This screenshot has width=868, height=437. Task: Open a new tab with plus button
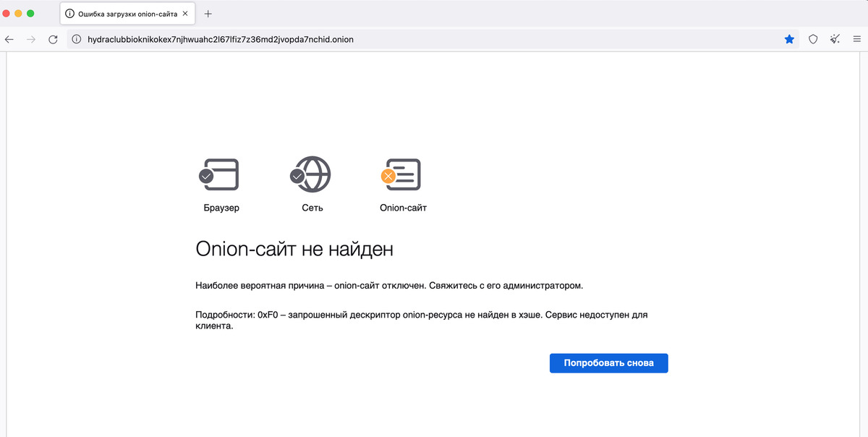pyautogui.click(x=208, y=14)
